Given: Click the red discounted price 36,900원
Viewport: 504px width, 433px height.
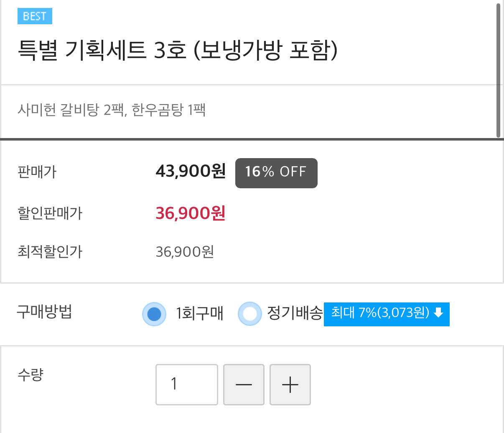Looking at the screenshot, I should [x=191, y=213].
